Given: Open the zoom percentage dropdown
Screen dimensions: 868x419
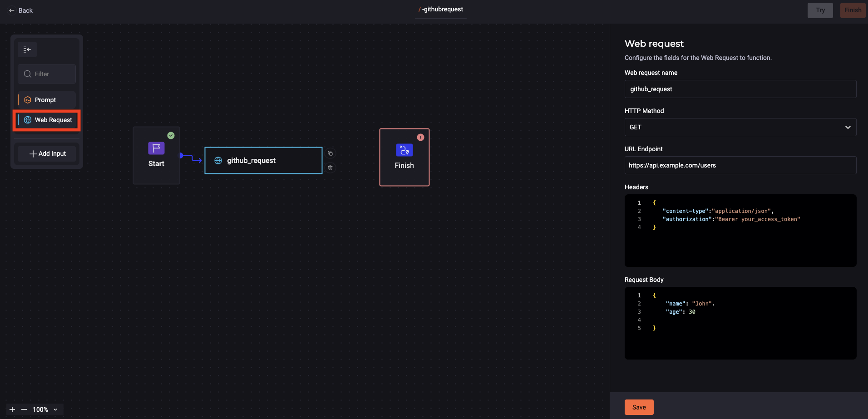Looking at the screenshot, I should pyautogui.click(x=54, y=409).
